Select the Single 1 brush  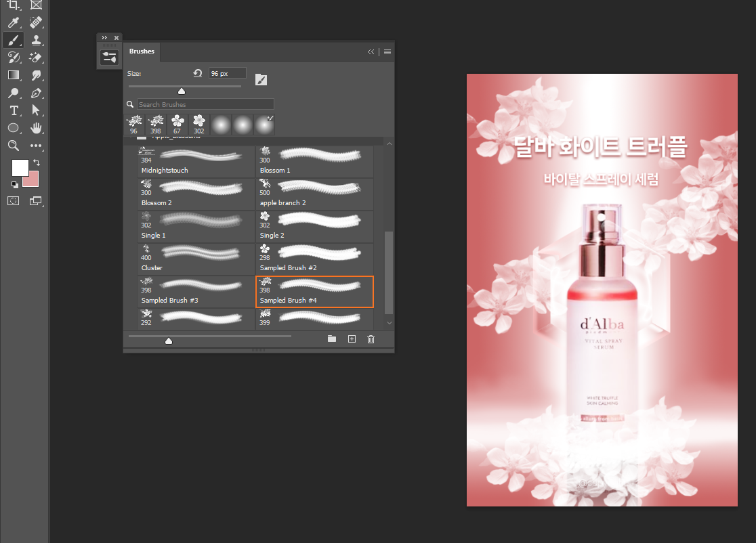coord(196,226)
